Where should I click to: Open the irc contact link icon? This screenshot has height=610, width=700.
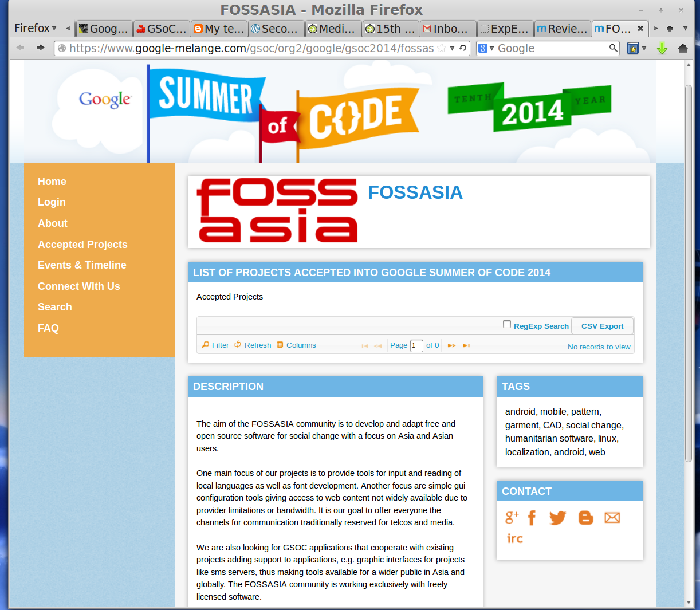click(x=514, y=538)
